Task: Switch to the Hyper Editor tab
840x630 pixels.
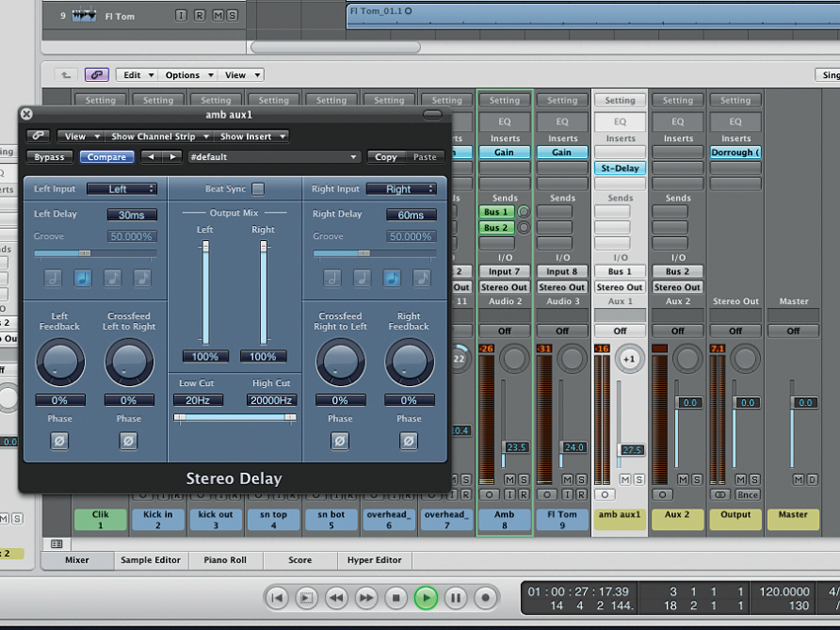Action: coord(375,560)
